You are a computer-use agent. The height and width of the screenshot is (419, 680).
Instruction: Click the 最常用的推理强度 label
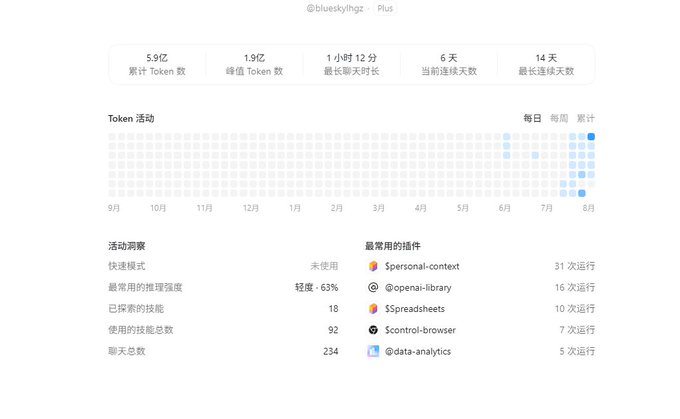pyautogui.click(x=145, y=288)
